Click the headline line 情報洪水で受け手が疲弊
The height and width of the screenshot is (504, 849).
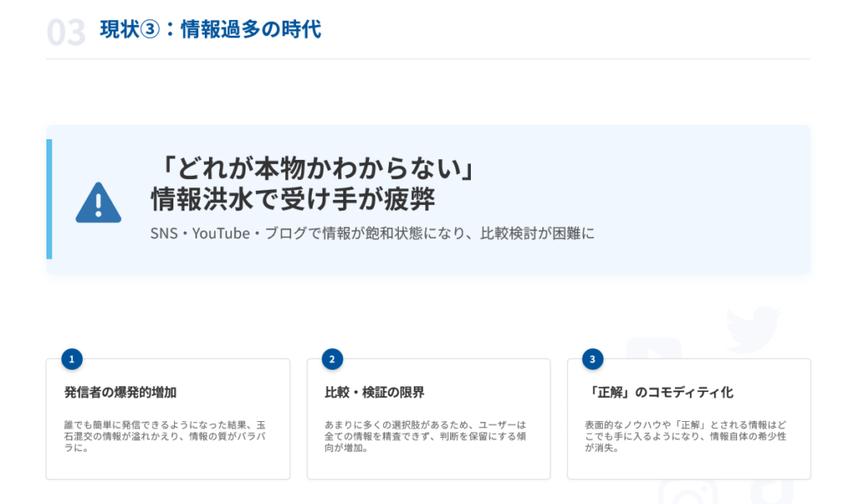(x=293, y=200)
